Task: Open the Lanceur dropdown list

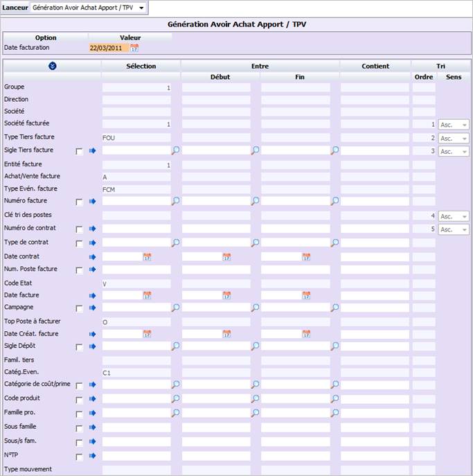Action: pos(141,8)
